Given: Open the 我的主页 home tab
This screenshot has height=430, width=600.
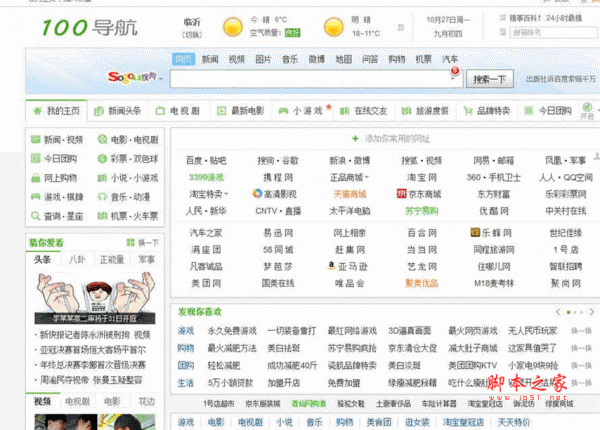Looking at the screenshot, I should [x=57, y=111].
